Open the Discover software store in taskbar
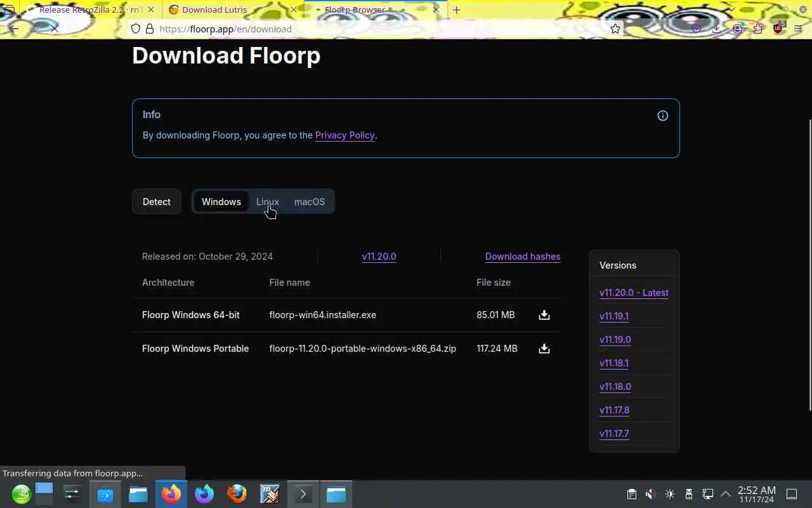Image resolution: width=812 pixels, height=508 pixels. click(105, 494)
